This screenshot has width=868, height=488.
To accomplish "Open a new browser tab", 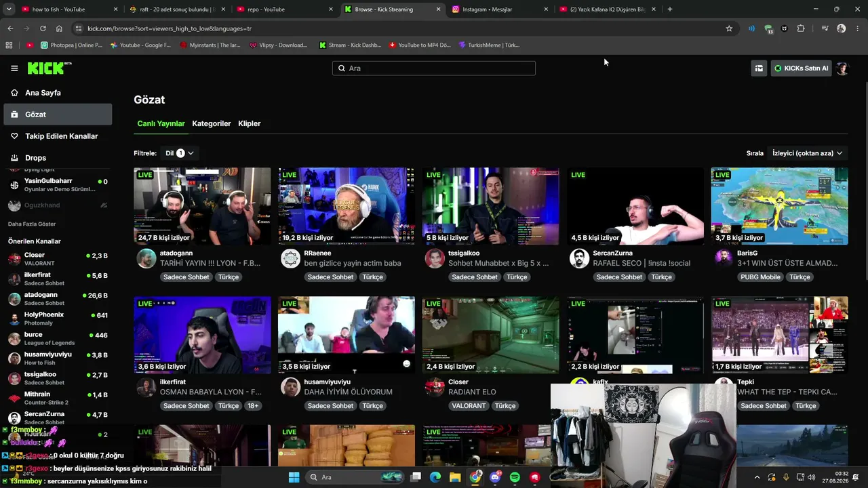I will 670,9.
